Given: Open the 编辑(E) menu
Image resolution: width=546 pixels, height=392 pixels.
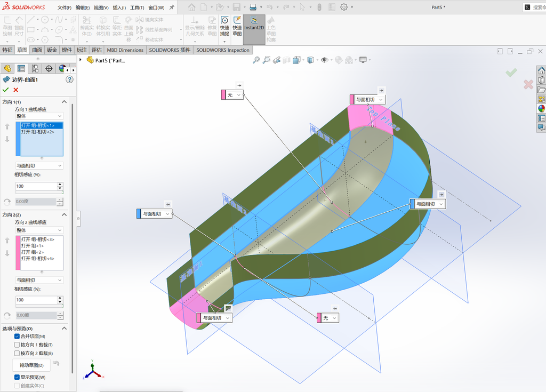Looking at the screenshot, I should (x=83, y=7).
